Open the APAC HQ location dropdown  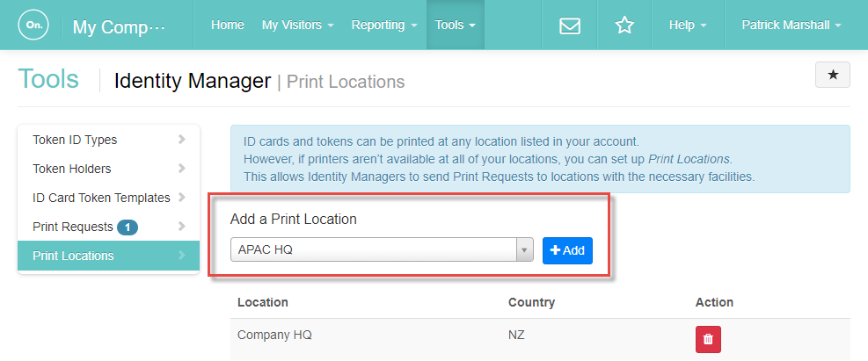[x=382, y=249]
